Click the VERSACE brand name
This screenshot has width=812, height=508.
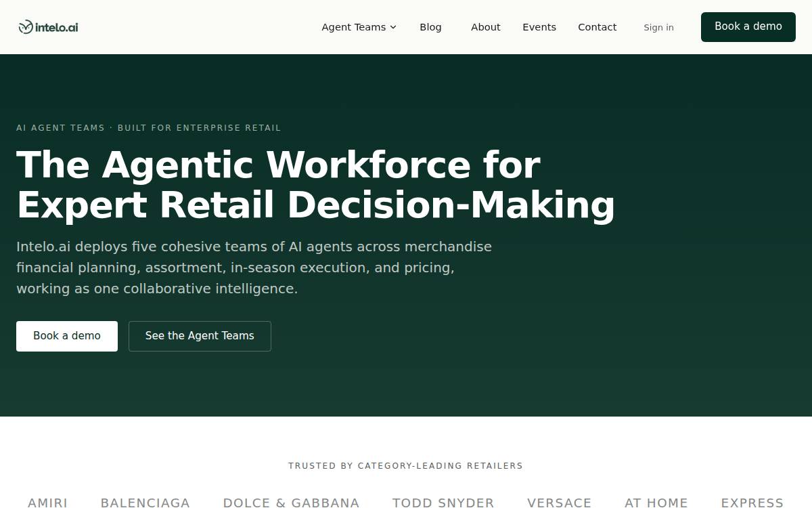pyautogui.click(x=560, y=503)
